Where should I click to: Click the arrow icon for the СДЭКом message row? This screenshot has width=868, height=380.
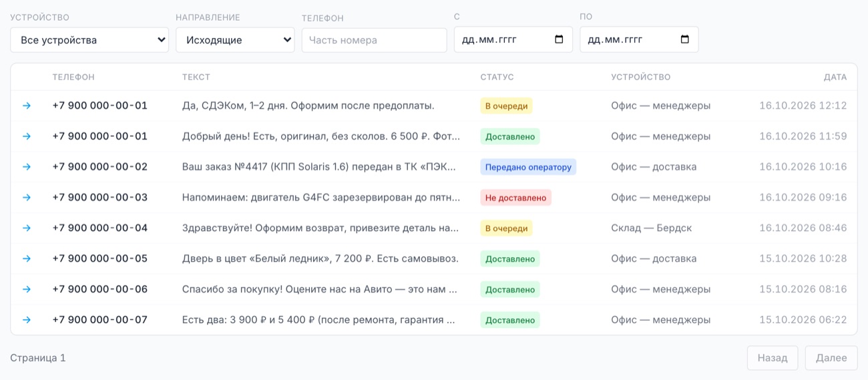27,106
